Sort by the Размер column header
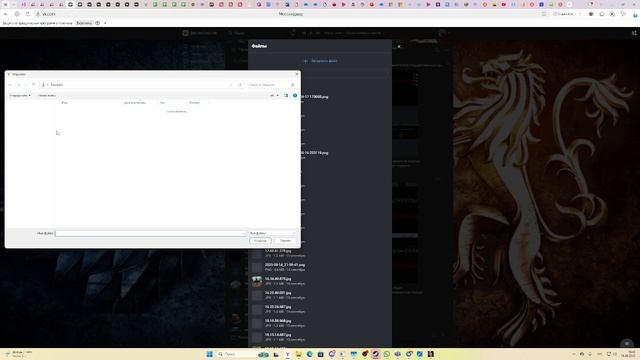The height and width of the screenshot is (360, 640). coord(195,103)
